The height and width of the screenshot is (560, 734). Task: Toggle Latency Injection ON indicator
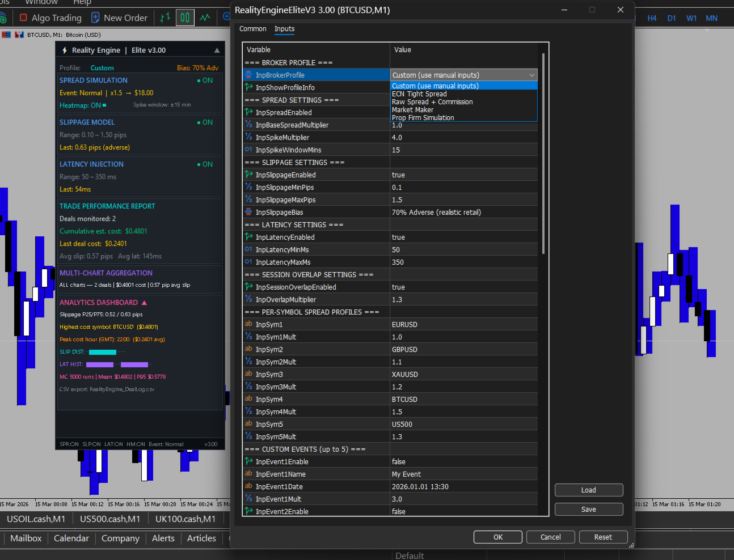pos(205,164)
